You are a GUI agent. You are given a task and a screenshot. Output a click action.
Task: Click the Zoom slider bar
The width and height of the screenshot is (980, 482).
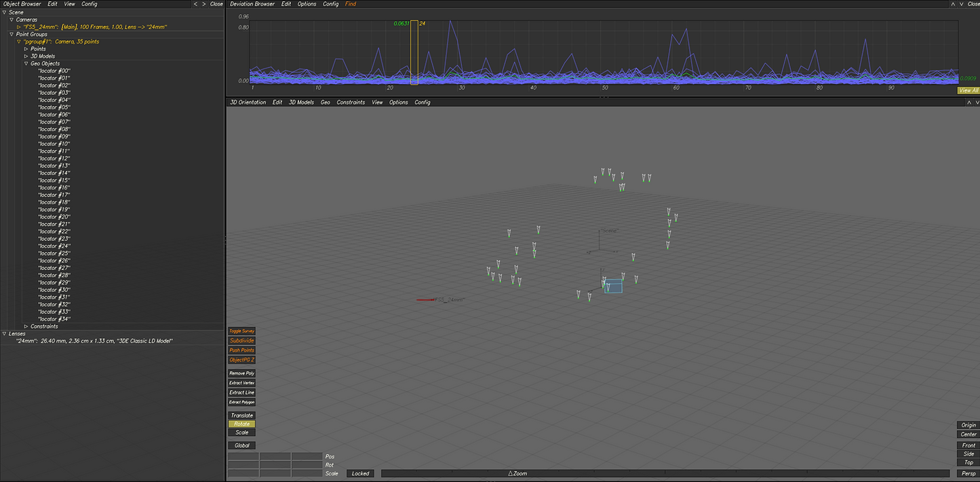[x=665, y=473]
